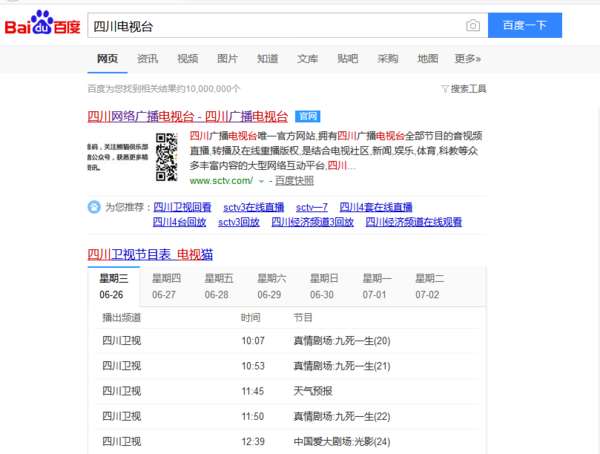This screenshot has height=454, width=600.
Task: Click the 播出频道 column header
Action: click(122, 318)
